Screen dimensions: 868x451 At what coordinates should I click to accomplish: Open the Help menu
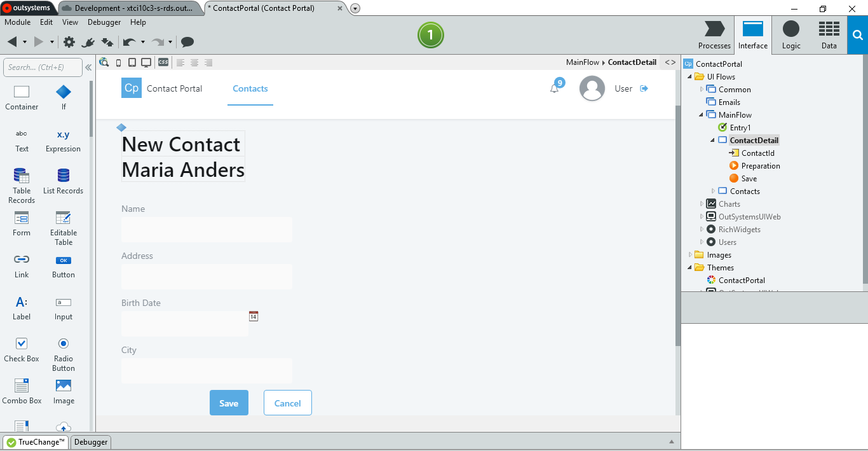(x=138, y=22)
